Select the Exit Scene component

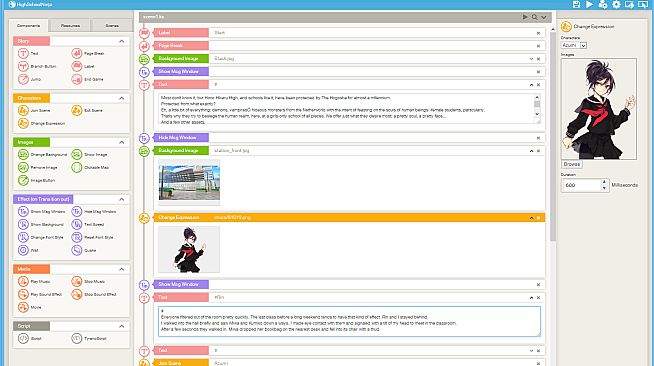tap(87, 110)
